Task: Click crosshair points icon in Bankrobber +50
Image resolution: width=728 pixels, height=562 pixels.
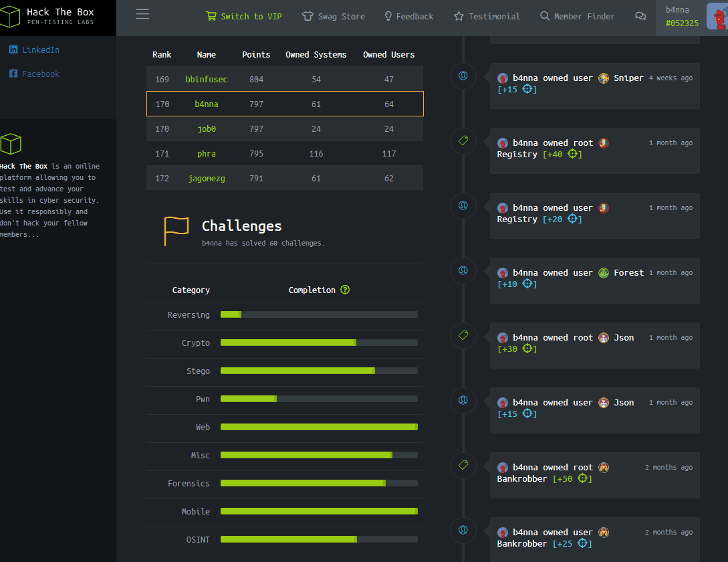Action: click(x=583, y=478)
